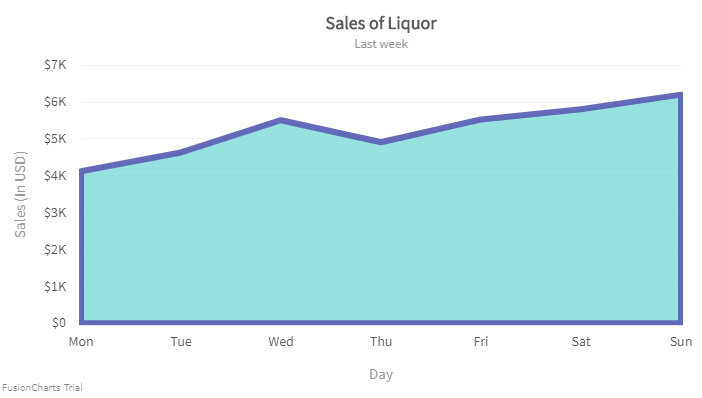702x398 pixels.
Task: Select the Sunday data point at right edge
Action: point(681,94)
